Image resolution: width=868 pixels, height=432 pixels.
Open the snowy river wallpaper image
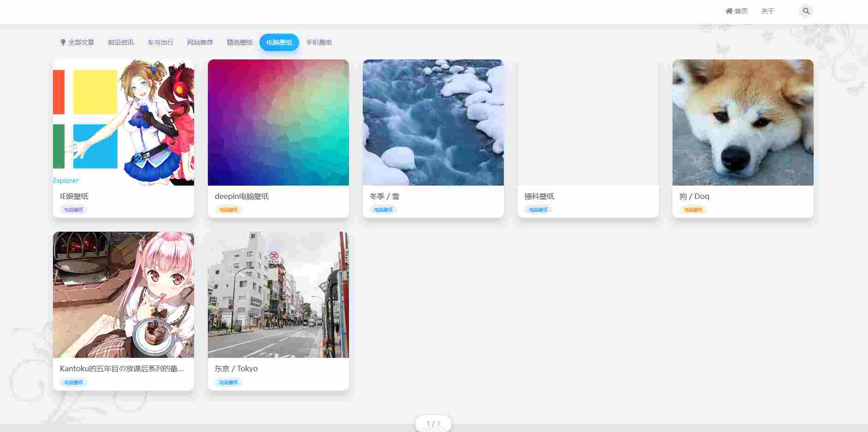433,123
